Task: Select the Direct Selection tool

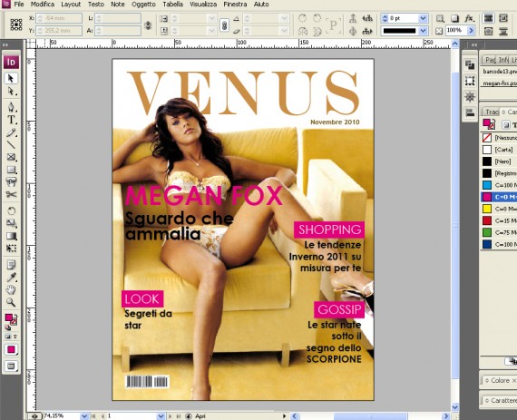Action: (11, 92)
